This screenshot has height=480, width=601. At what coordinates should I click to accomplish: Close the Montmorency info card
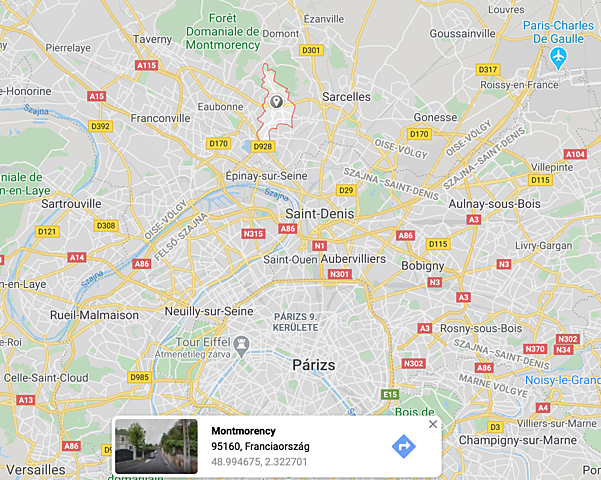coord(433,424)
